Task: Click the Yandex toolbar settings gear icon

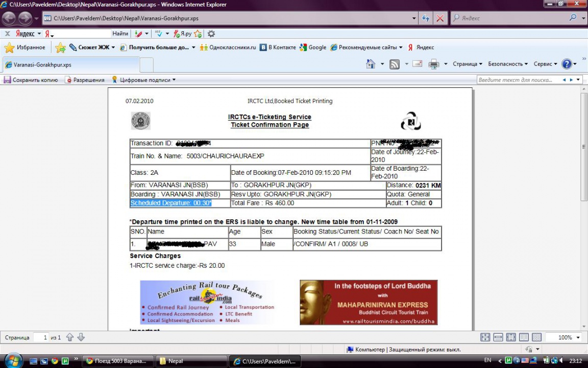Action: tap(211, 34)
